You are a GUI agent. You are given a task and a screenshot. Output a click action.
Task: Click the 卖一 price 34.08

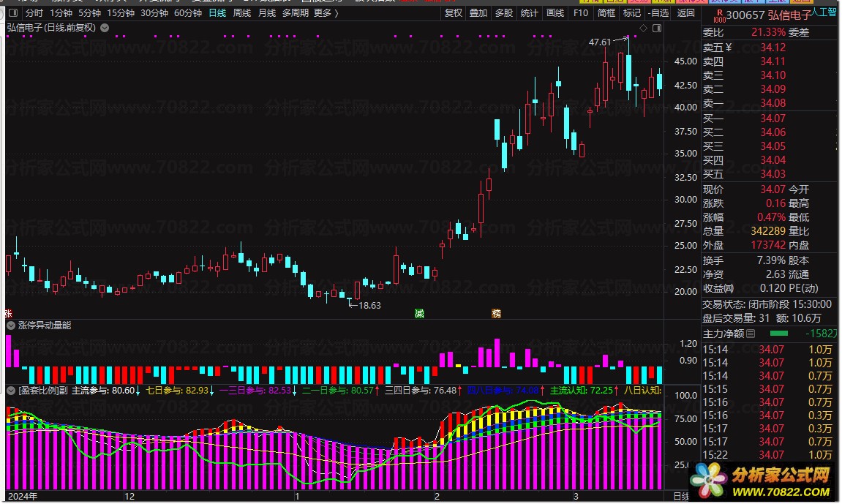[773, 103]
